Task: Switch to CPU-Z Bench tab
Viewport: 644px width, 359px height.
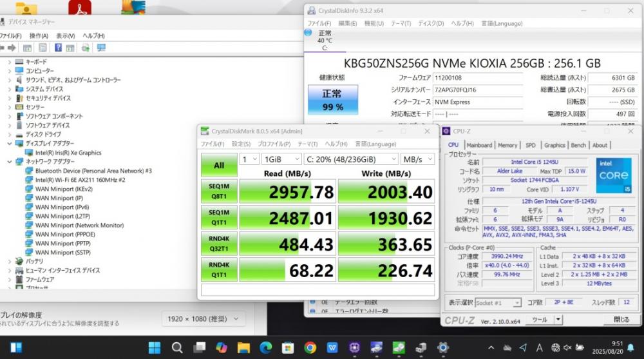Action: pyautogui.click(x=578, y=145)
